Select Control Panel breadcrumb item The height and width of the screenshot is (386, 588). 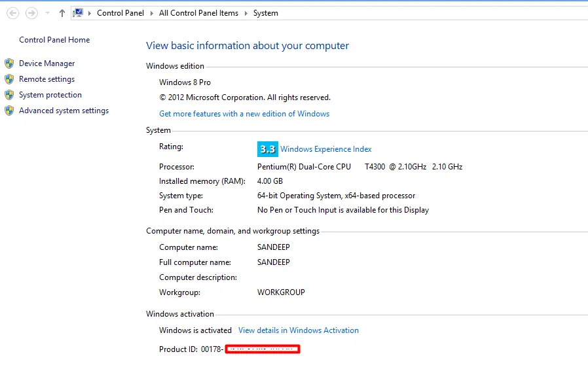120,13
